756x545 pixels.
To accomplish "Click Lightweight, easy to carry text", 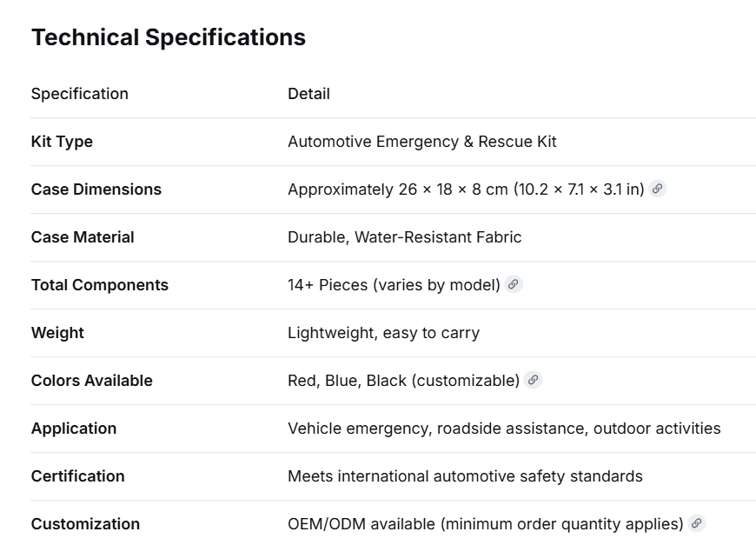I will tap(384, 332).
